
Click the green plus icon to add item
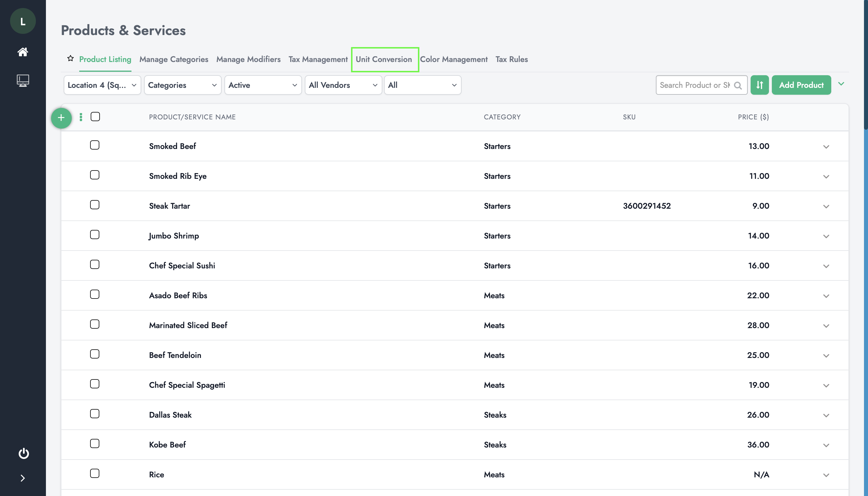tap(61, 118)
